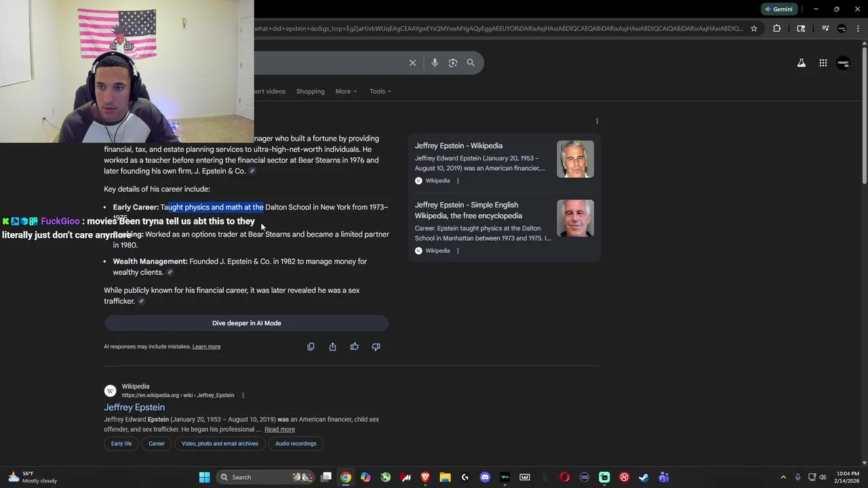Switch to the Shopping tab

click(310, 91)
